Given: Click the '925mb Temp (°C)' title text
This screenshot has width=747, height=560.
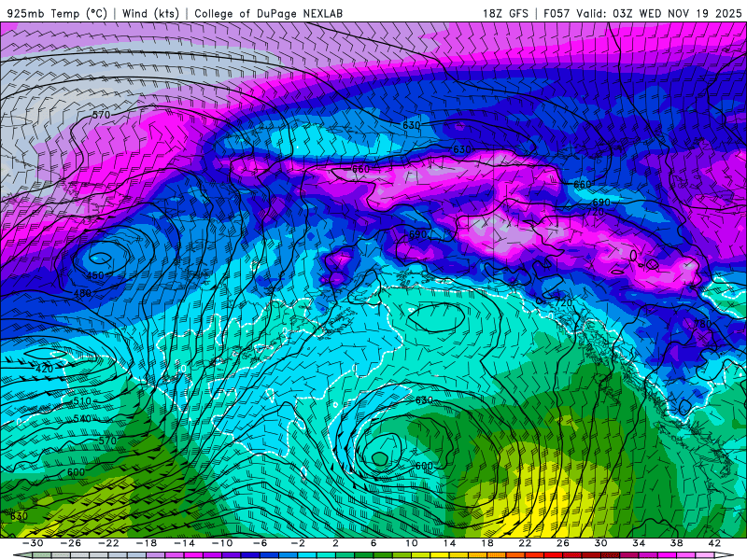Looking at the screenshot, I should (x=57, y=13).
